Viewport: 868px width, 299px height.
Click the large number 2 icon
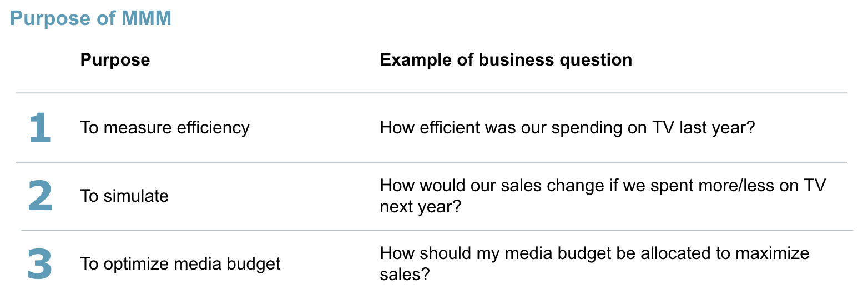coord(40,196)
